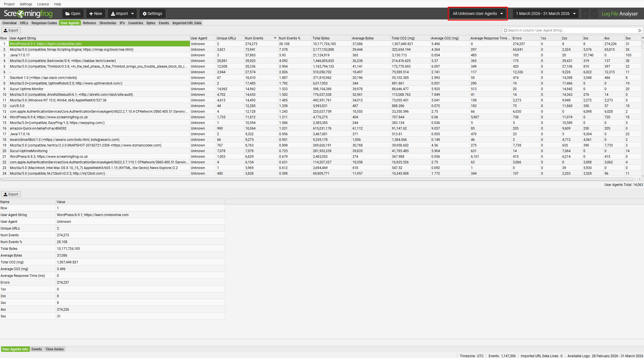Switch to the Response Codes tab
The image size is (644, 358).
[44, 23]
